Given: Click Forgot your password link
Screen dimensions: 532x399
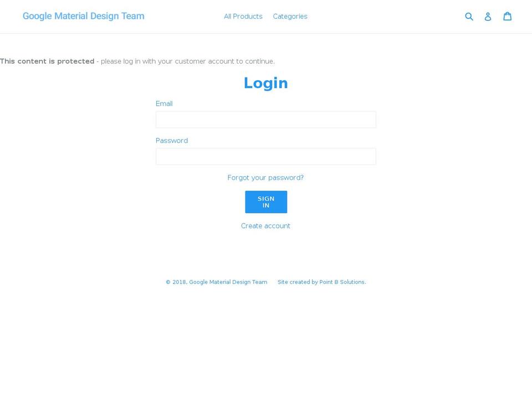Looking at the screenshot, I should (265, 177).
